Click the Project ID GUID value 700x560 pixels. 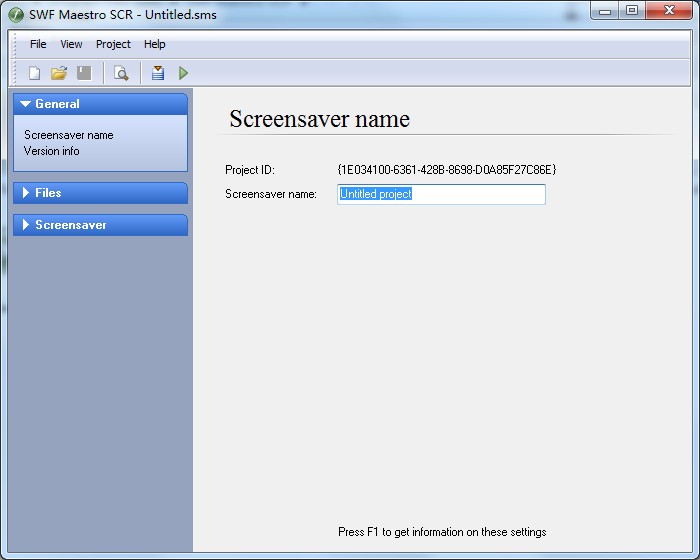click(x=447, y=170)
